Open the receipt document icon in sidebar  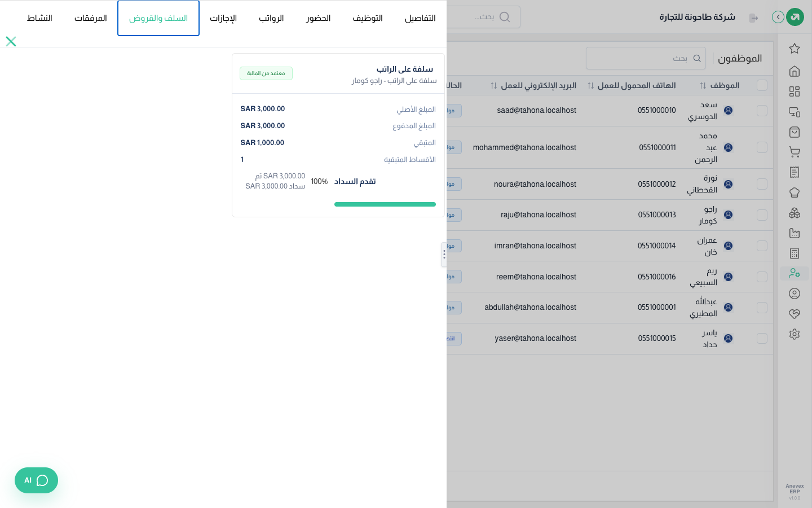click(795, 172)
